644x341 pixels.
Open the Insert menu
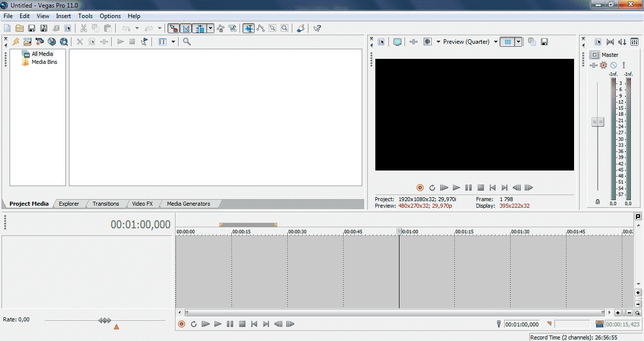click(x=63, y=16)
